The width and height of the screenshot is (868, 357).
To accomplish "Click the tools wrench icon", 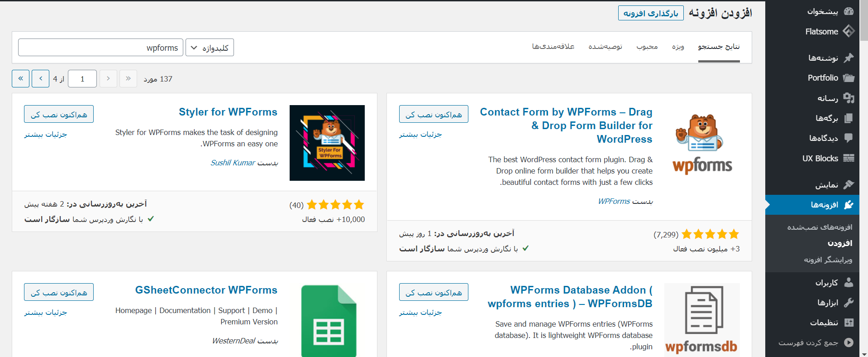I will tap(849, 302).
